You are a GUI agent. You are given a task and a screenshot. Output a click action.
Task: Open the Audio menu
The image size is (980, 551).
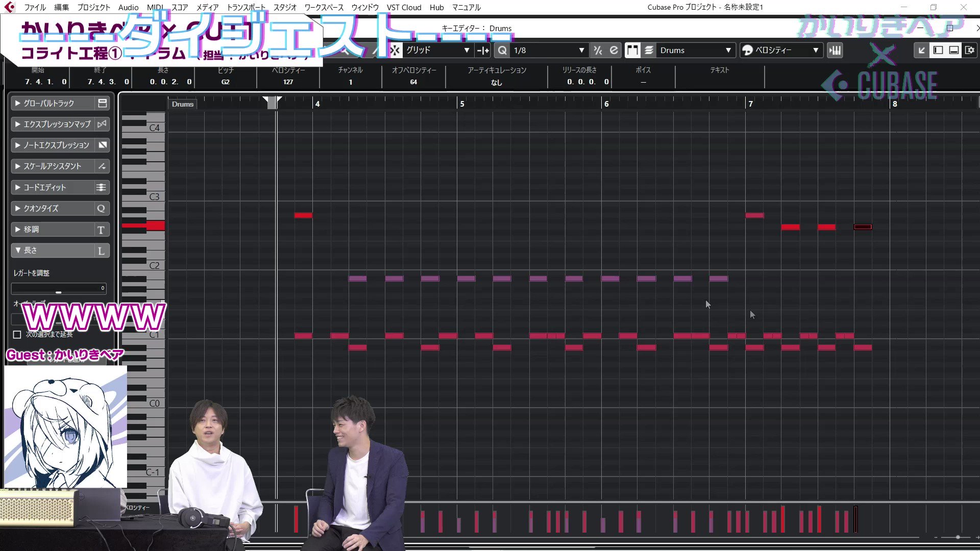[128, 7]
